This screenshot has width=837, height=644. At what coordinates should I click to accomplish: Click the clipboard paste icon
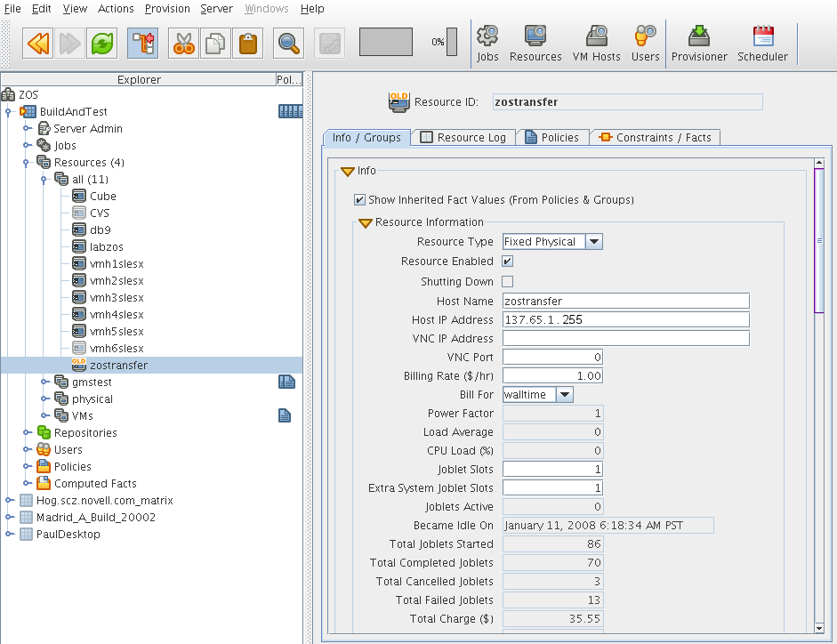247,43
